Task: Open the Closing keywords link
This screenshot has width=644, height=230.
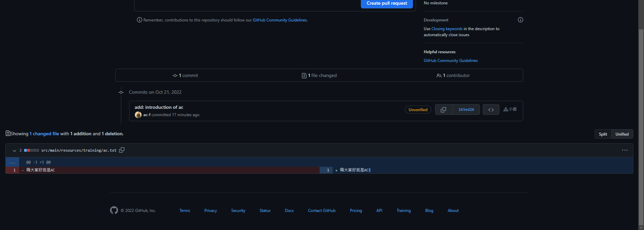Action: 447,29
